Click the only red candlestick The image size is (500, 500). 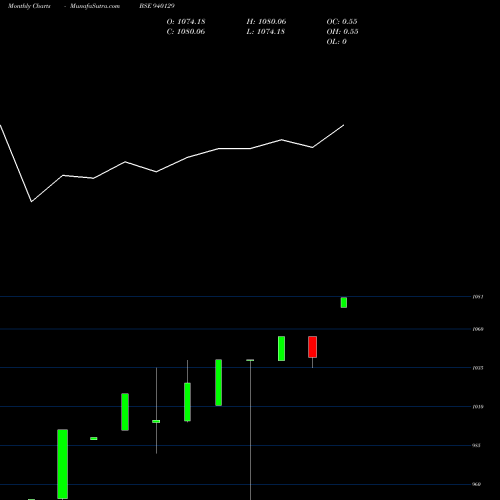[312, 347]
